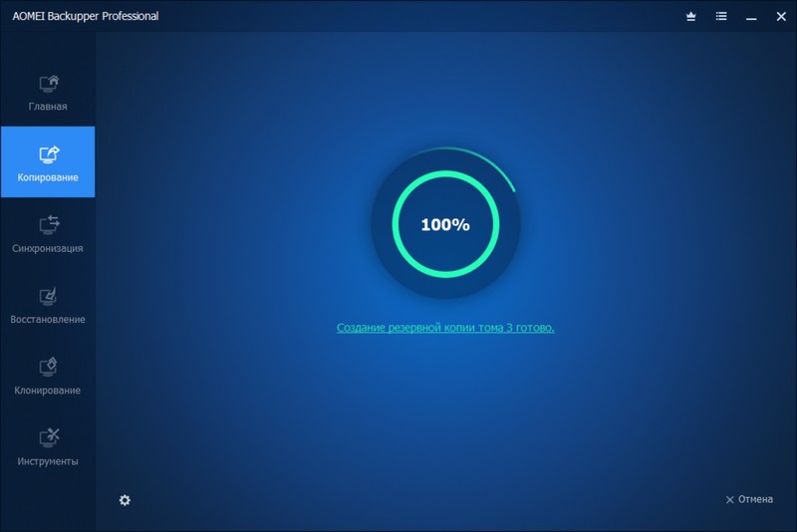Go to the Восстановление label
This screenshot has height=532, width=797.
48,320
